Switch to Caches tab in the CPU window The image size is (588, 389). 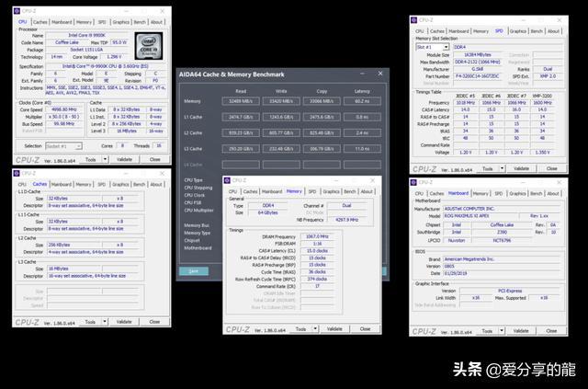(40, 22)
